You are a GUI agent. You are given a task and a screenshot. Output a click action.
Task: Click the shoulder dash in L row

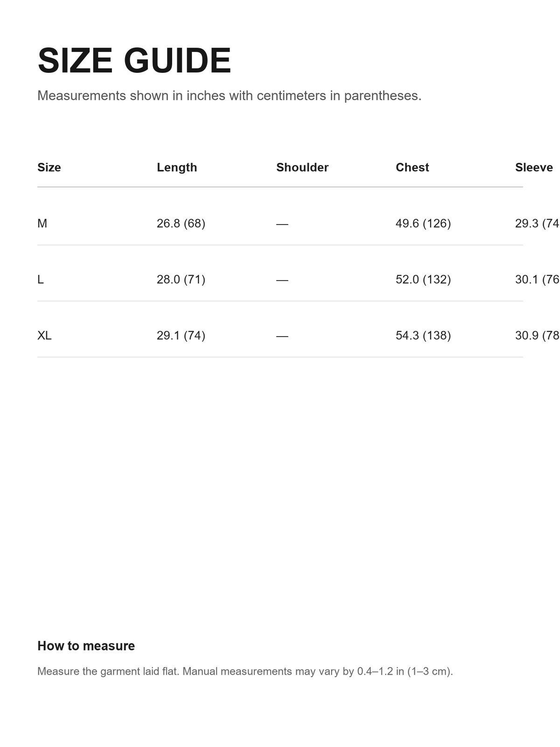282,280
